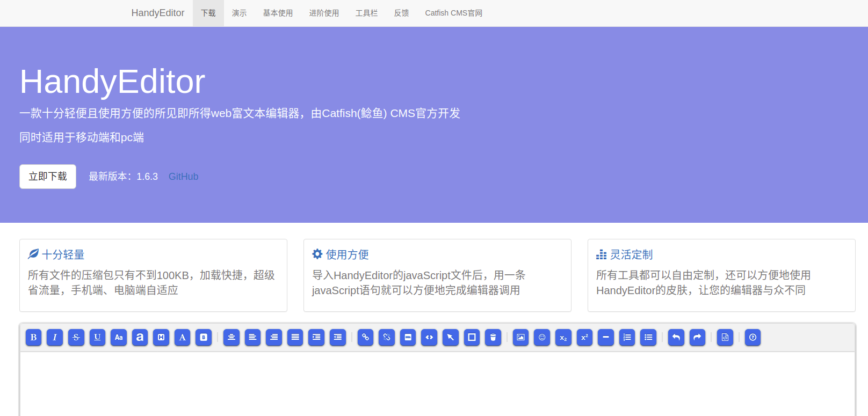
Task: Click the boxed B background color button
Action: coord(204,337)
